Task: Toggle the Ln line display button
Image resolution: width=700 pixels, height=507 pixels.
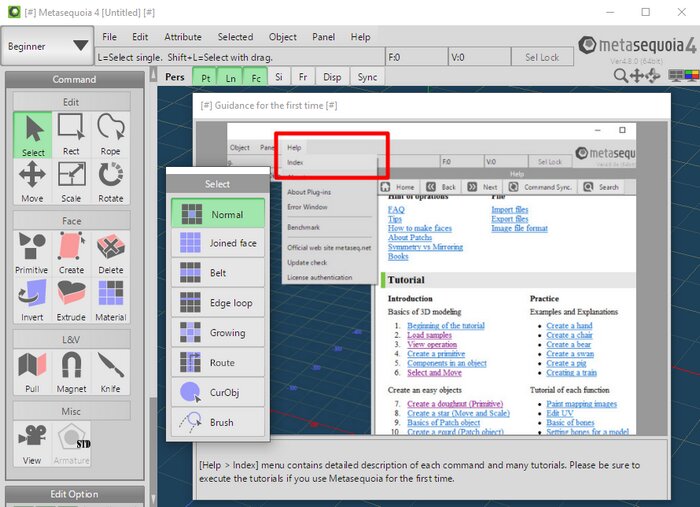Action: (x=230, y=77)
